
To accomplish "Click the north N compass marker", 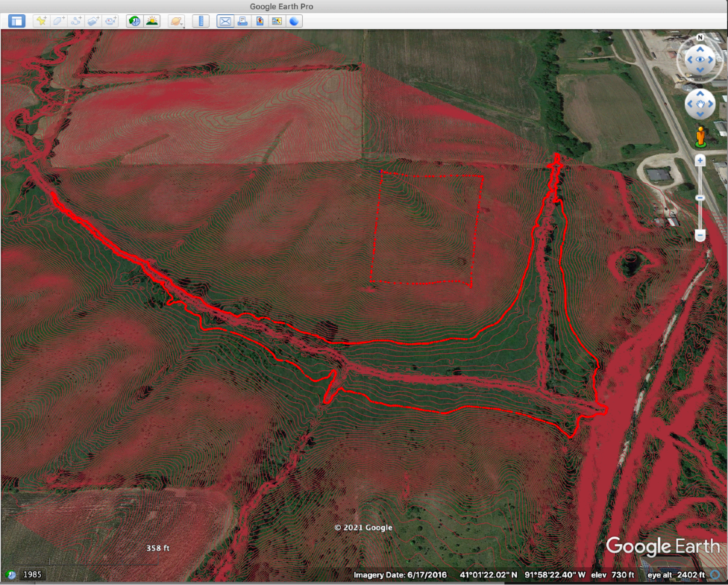I will (x=700, y=37).
